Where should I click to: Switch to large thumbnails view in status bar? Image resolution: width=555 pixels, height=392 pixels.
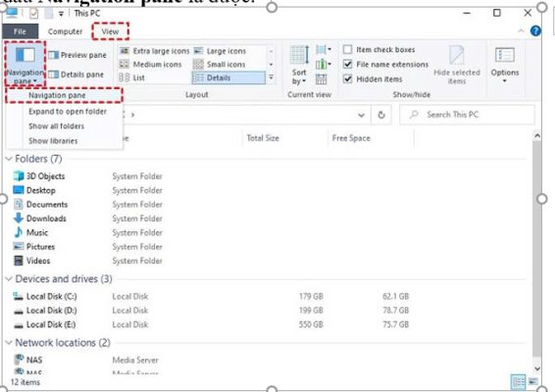coord(532,382)
